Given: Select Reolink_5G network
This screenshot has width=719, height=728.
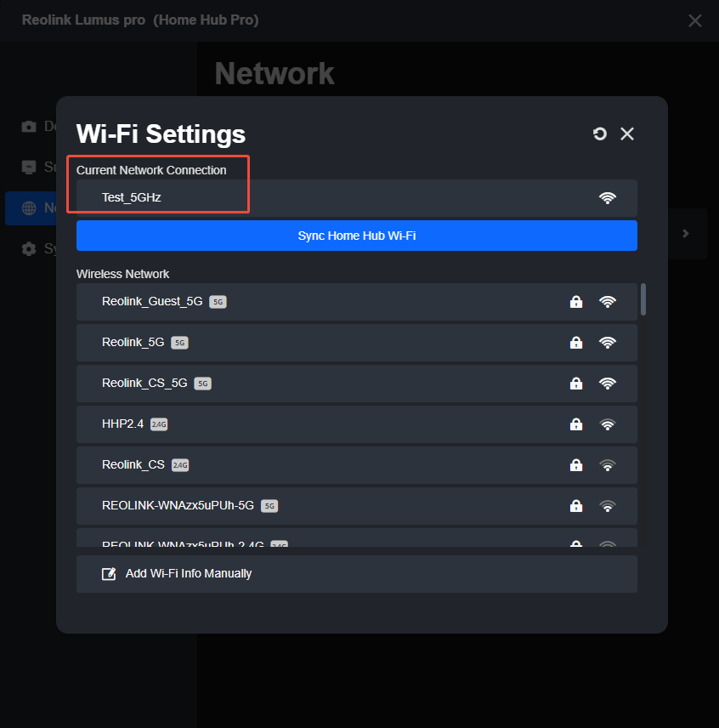Looking at the screenshot, I should click(357, 343).
